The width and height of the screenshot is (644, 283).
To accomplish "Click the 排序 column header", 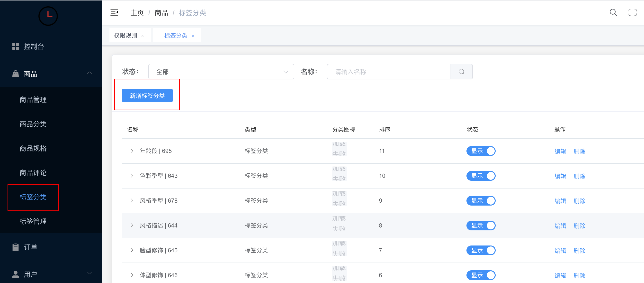I will 385,129.
